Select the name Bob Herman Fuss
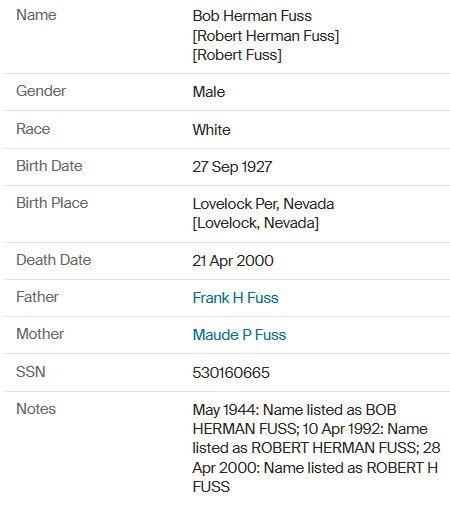Screen dimensions: 450x506 point(252,16)
